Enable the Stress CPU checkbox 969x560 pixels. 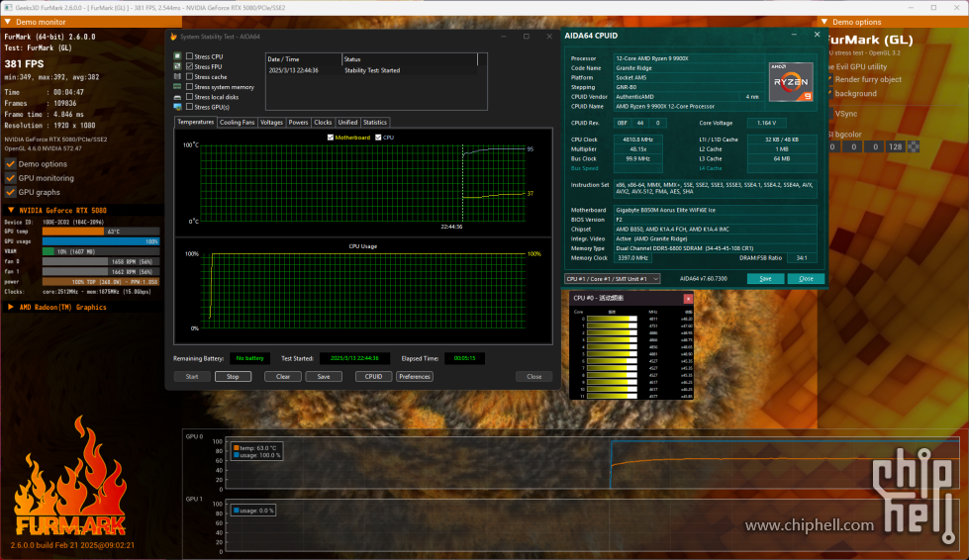tap(190, 56)
